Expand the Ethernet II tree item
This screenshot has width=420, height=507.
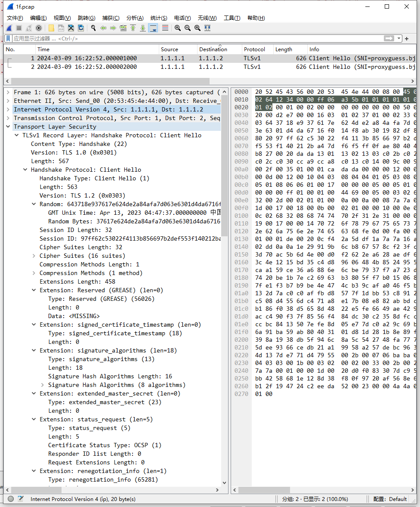coord(8,101)
